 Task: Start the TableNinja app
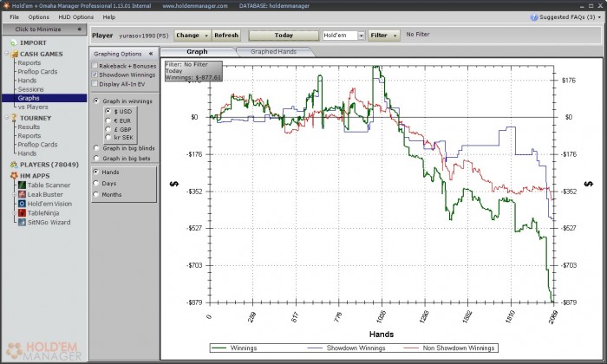[44, 212]
